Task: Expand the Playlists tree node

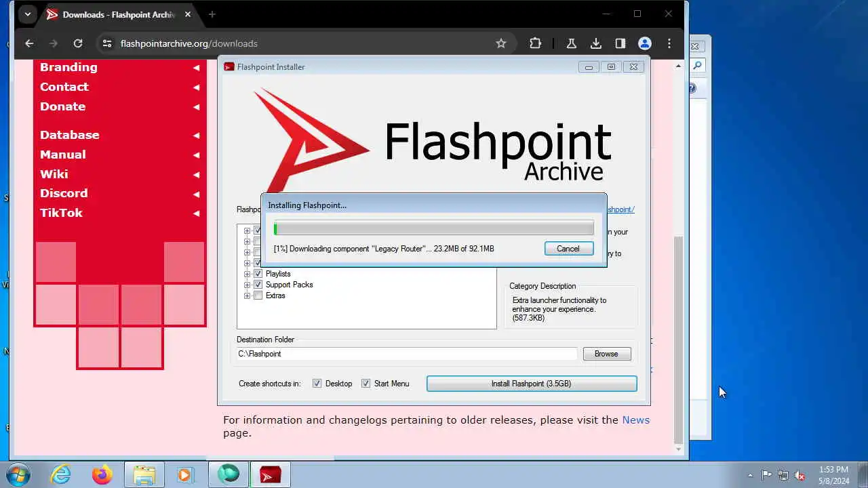Action: 247,274
